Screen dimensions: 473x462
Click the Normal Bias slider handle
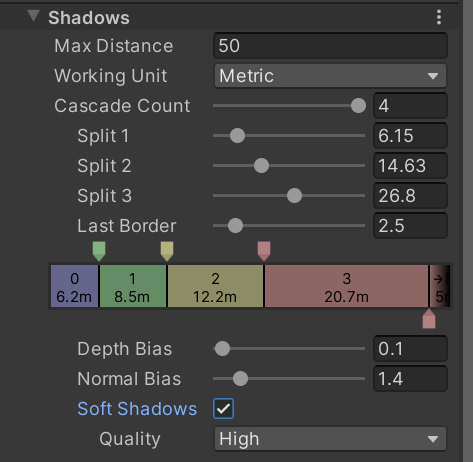(240, 379)
